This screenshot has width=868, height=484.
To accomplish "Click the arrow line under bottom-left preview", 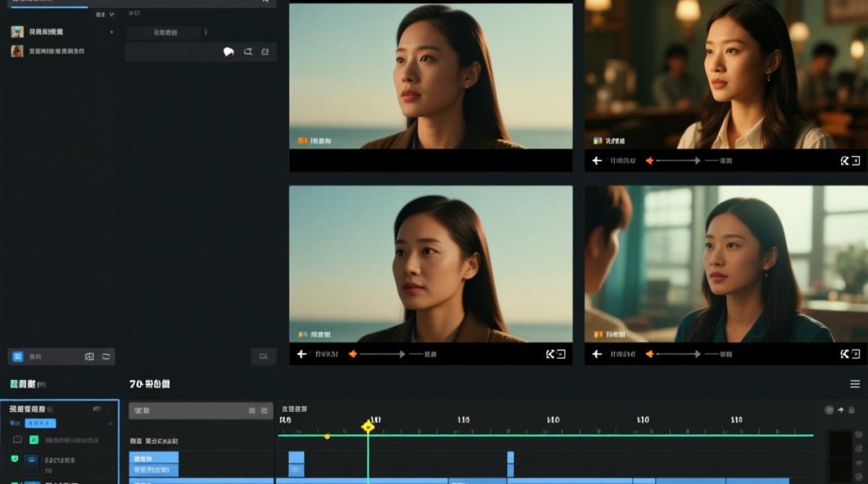I will tap(383, 354).
